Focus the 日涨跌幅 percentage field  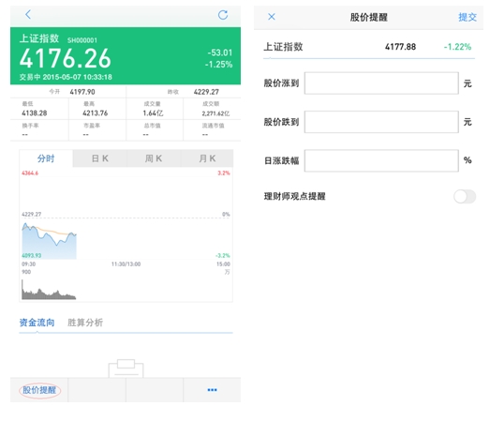[x=381, y=160]
